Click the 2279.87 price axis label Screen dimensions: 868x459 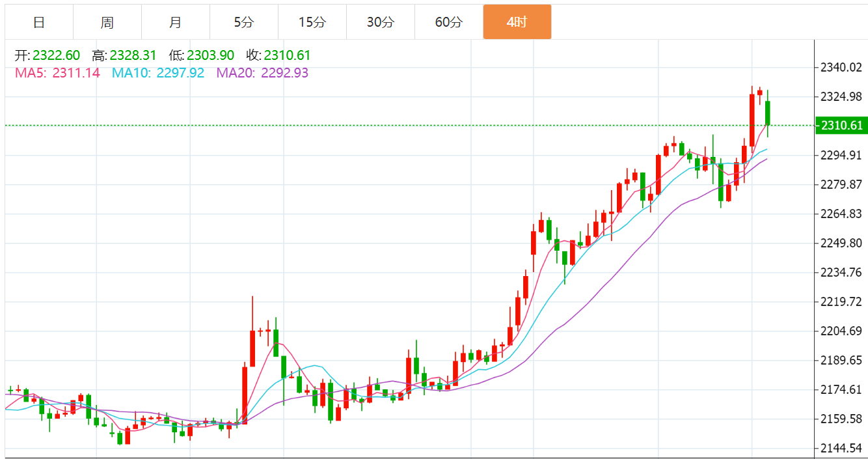[841, 185]
